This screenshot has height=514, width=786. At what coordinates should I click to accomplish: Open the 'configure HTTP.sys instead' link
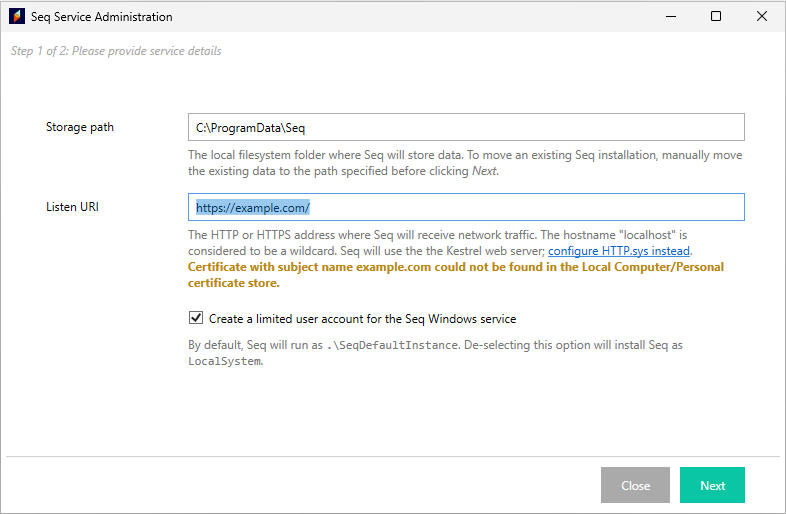[619, 251]
